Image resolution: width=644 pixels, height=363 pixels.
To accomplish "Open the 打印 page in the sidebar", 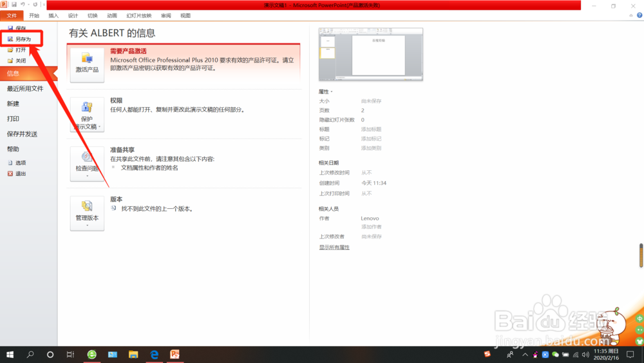I will tap(13, 119).
